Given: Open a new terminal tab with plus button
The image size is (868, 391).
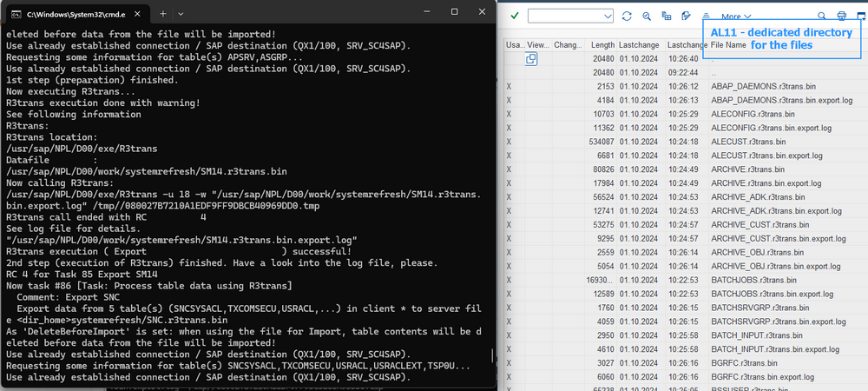Looking at the screenshot, I should 163,13.
